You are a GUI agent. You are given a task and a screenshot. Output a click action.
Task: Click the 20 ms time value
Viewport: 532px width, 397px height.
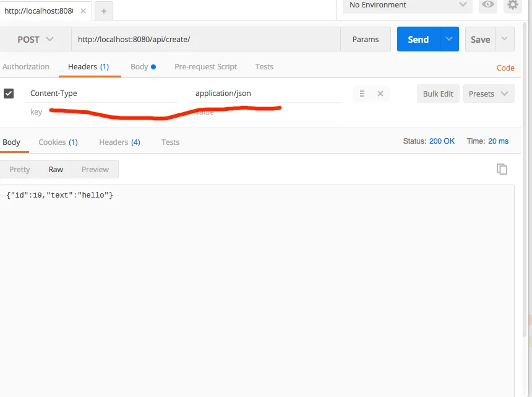point(498,141)
